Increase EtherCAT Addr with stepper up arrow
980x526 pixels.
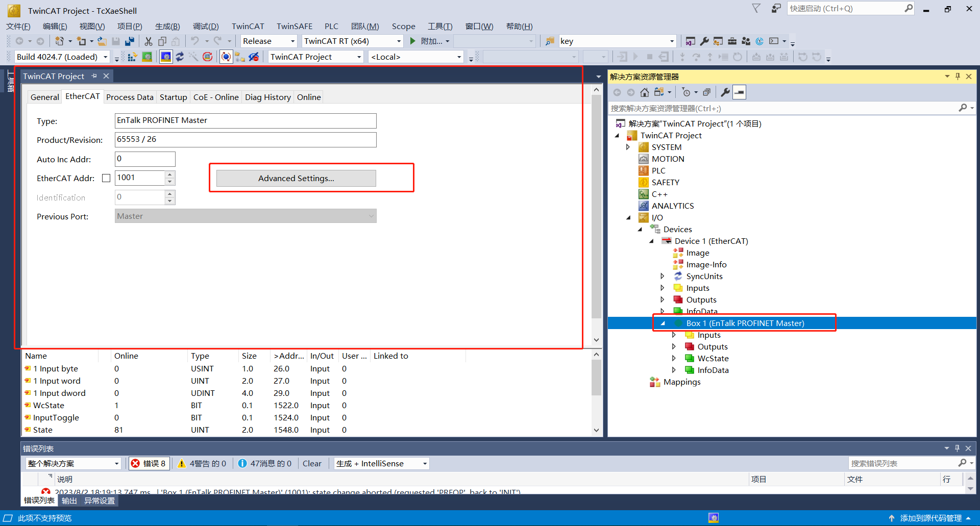tap(170, 174)
